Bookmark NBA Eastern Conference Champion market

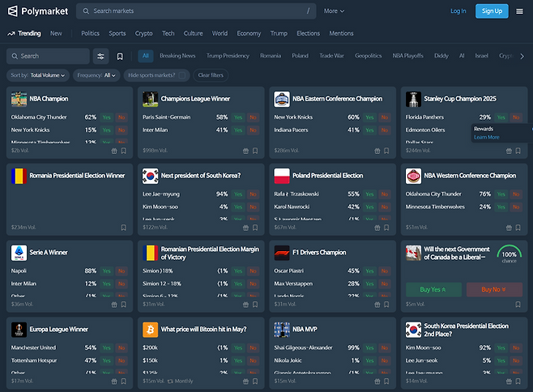pyautogui.click(x=386, y=151)
